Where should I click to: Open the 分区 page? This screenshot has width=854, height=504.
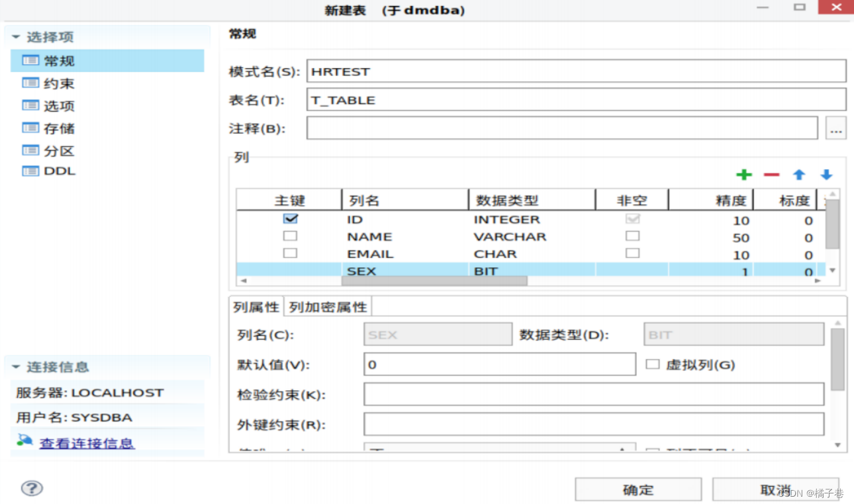click(x=59, y=151)
